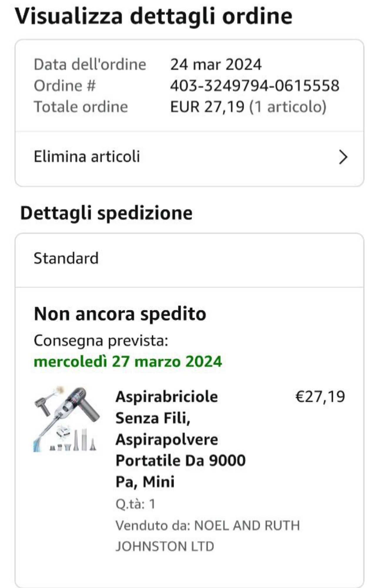This screenshot has width=379, height=588.
Task: Select order number 403-3249794-0615558
Action: tap(254, 86)
